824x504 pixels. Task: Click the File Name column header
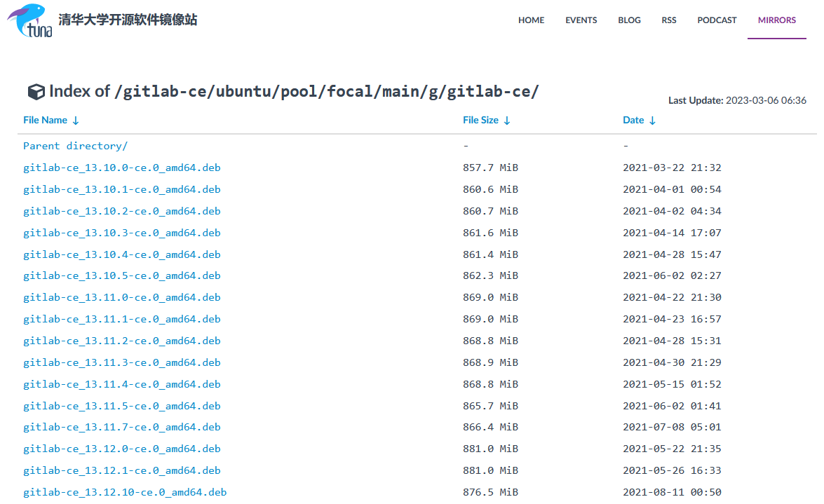point(45,121)
